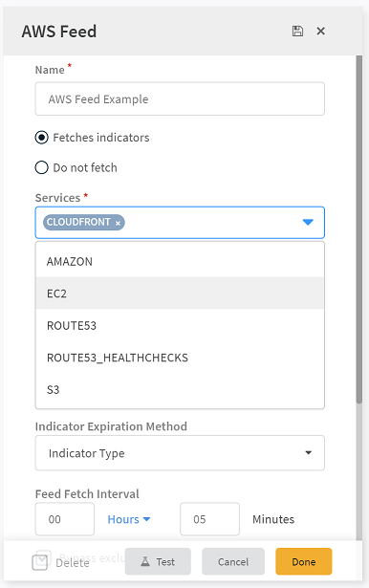The height and width of the screenshot is (588, 369).
Task: Click the Done button
Action: pos(304,561)
